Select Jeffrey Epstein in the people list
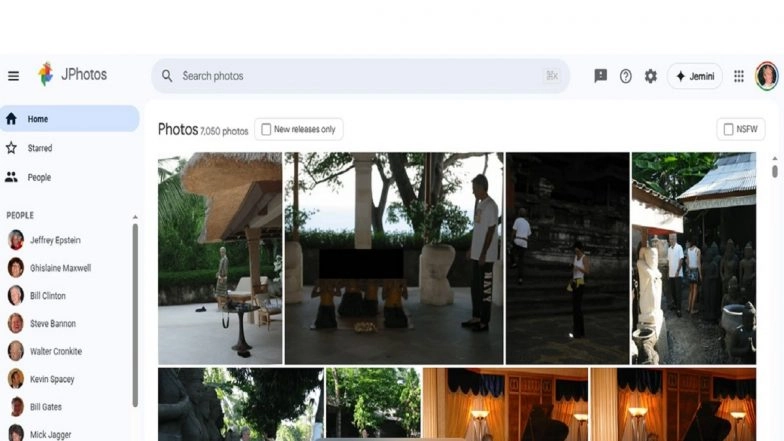The width and height of the screenshot is (784, 441). click(x=55, y=240)
